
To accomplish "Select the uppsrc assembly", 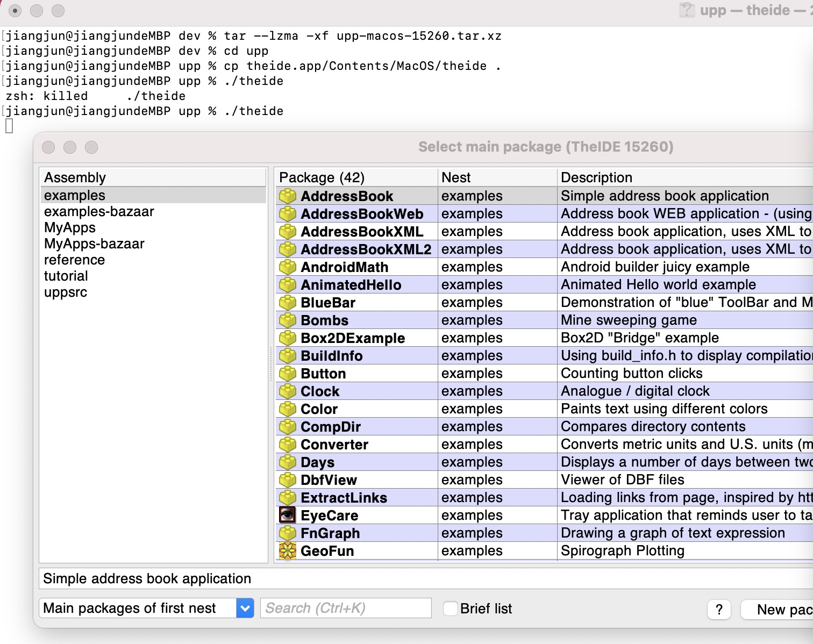I will click(66, 292).
